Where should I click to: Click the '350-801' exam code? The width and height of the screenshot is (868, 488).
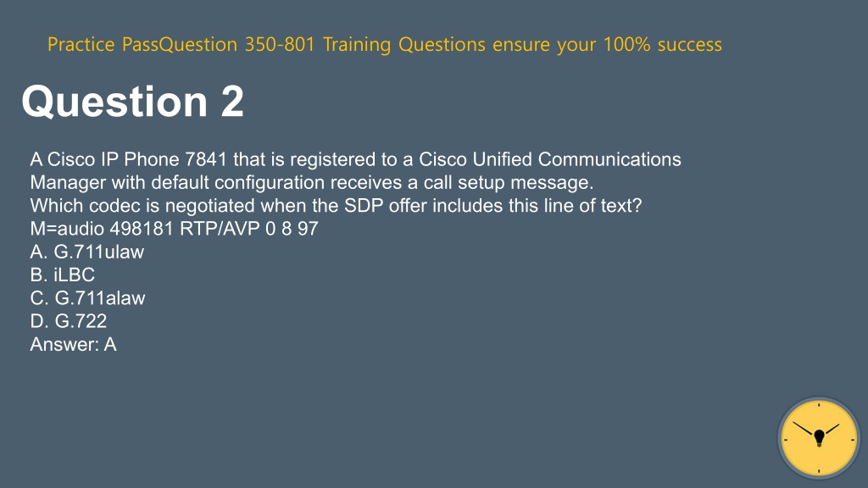pos(280,44)
